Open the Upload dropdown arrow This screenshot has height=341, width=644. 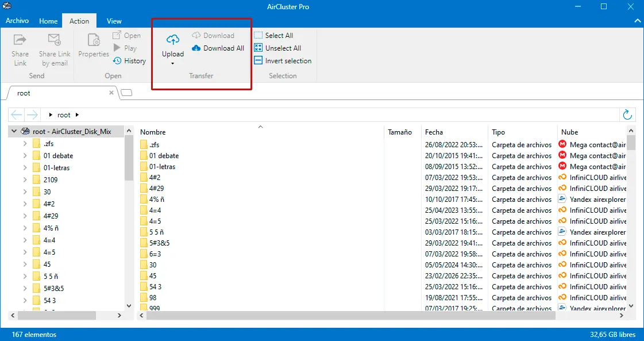[x=173, y=64]
